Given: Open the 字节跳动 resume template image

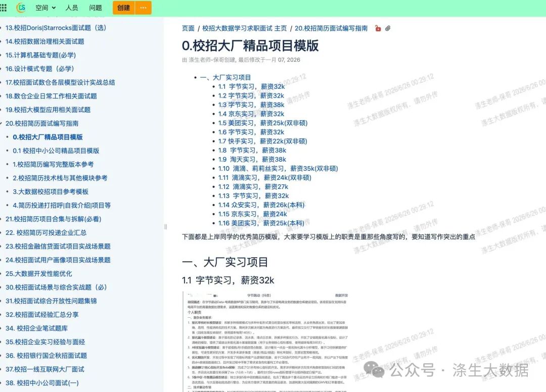Looking at the screenshot, I should click(x=266, y=341).
